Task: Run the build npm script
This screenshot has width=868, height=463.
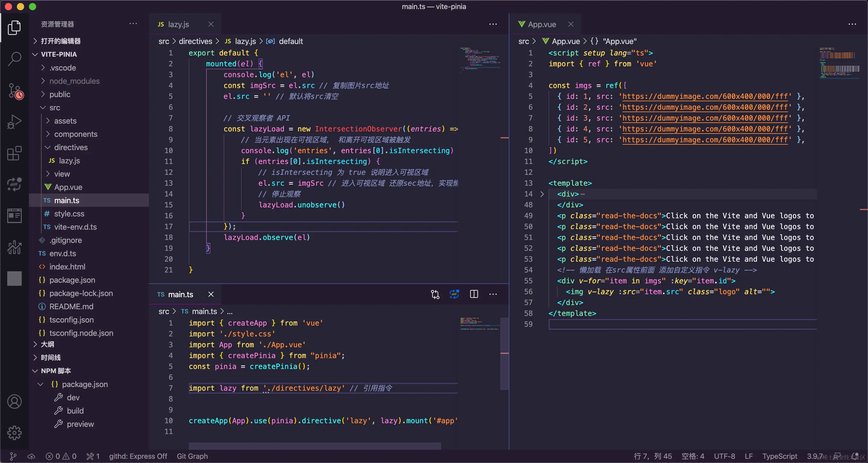Action: pos(75,411)
